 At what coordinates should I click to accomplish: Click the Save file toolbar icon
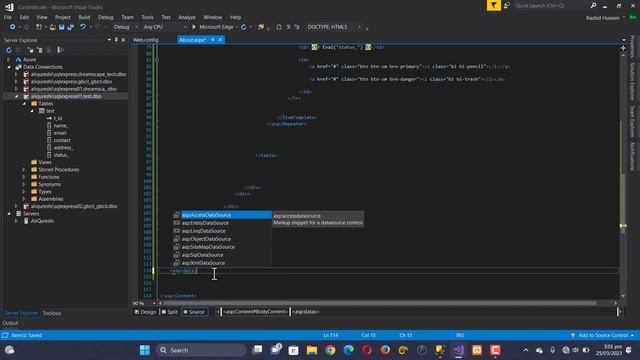tap(62, 27)
